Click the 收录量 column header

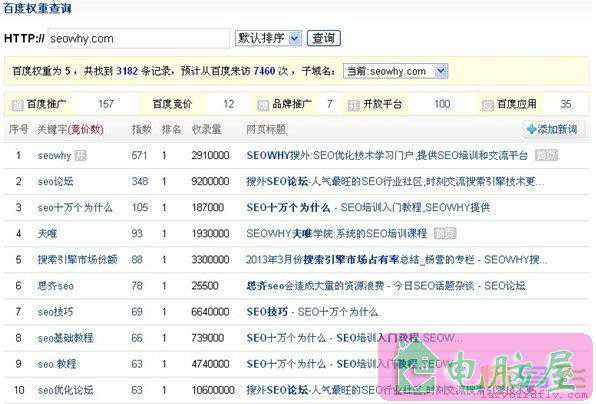[x=206, y=129]
